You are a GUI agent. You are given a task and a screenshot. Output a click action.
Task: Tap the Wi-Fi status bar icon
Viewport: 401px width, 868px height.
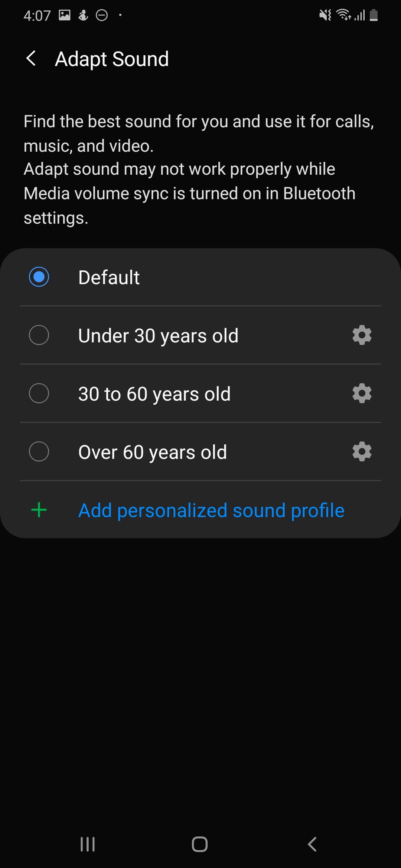point(343,15)
